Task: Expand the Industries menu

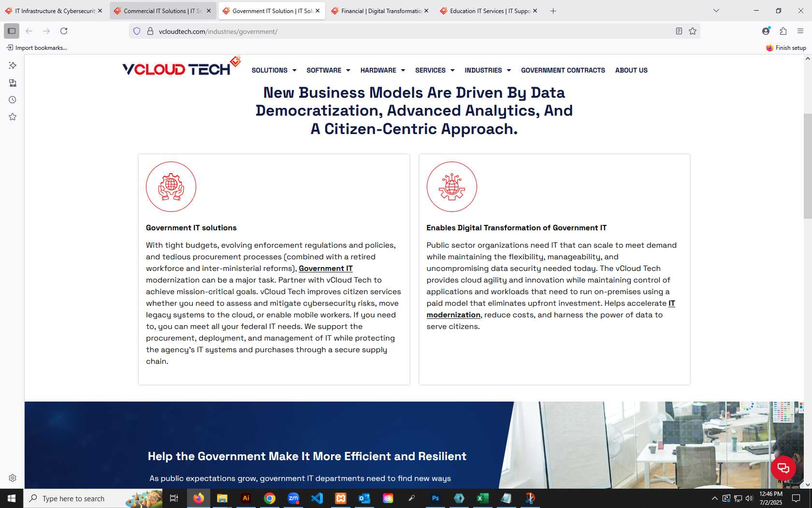Action: pos(488,70)
